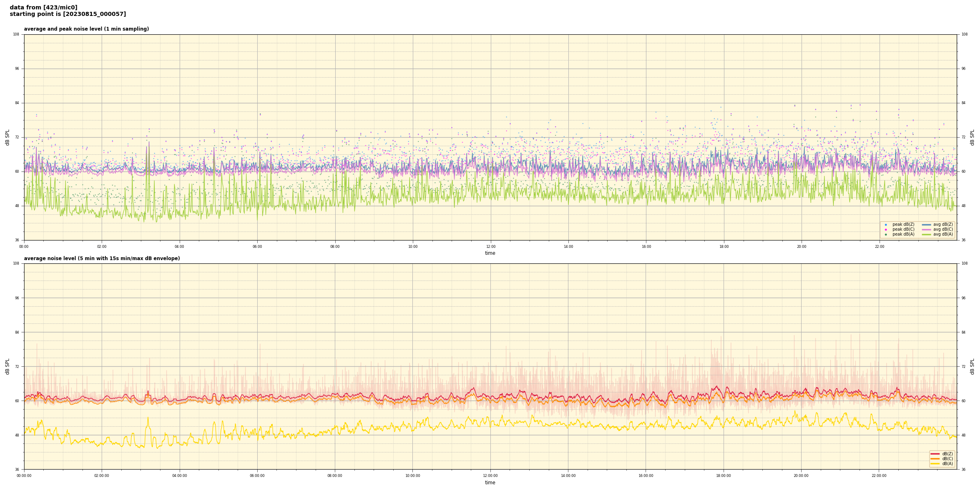Click the red dB(Z) swatch in bottom legend
Image resolution: width=980 pixels, height=490 pixels.
tap(935, 454)
